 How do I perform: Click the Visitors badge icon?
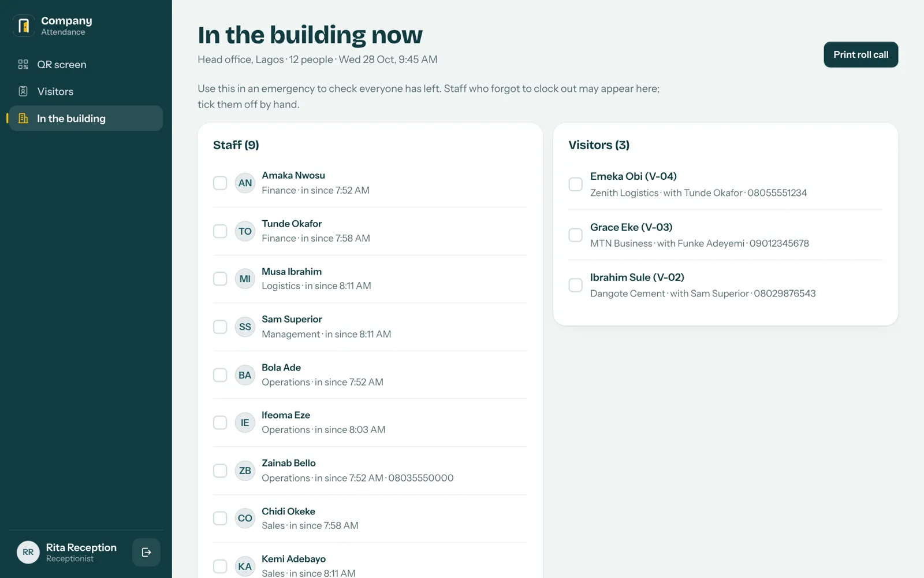pos(23,91)
